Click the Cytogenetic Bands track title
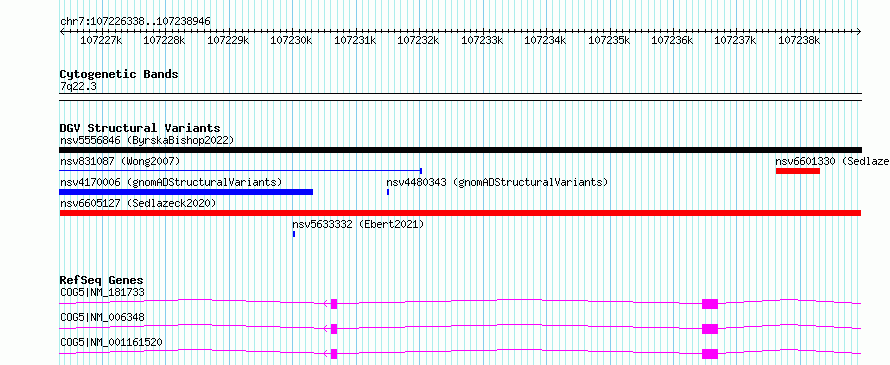 (119, 74)
